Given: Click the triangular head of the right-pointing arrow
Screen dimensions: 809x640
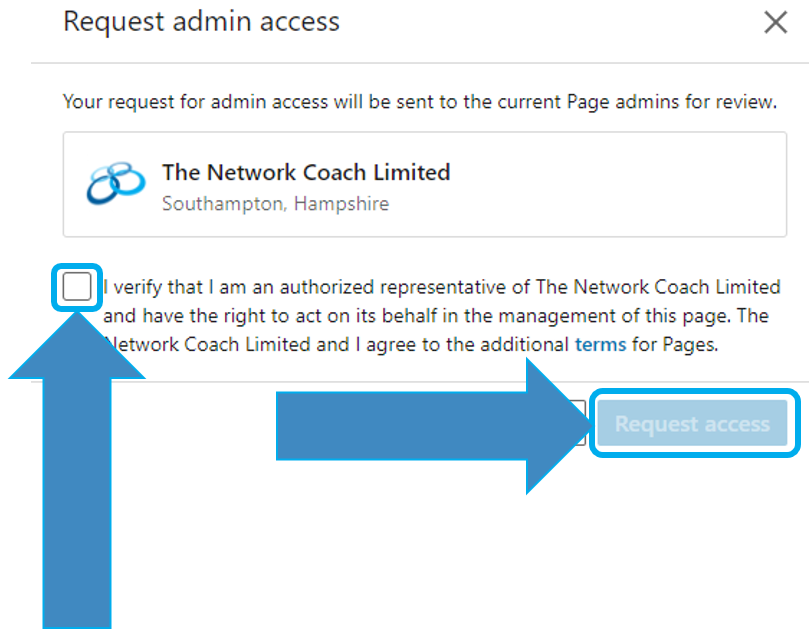Looking at the screenshot, I should coord(555,426).
